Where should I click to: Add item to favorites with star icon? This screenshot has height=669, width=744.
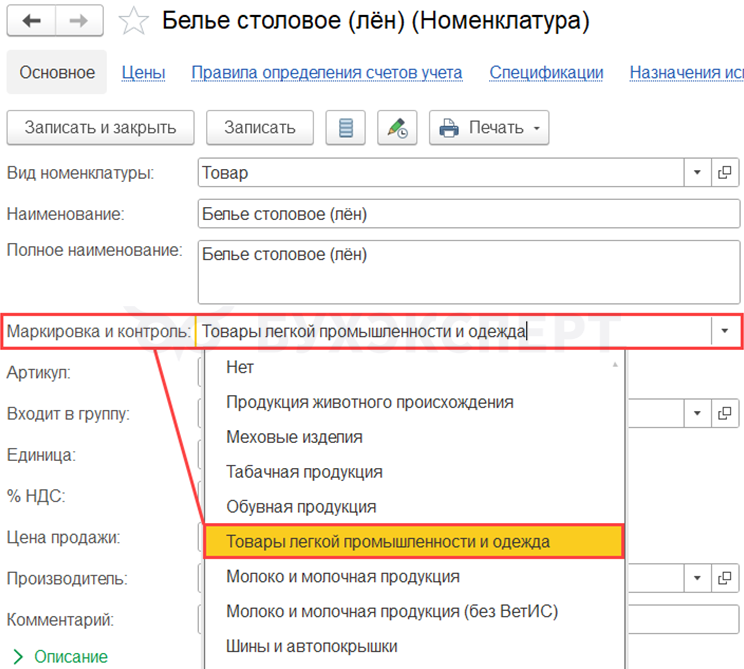[133, 21]
